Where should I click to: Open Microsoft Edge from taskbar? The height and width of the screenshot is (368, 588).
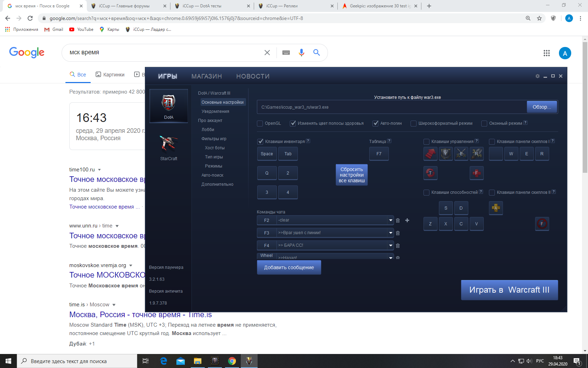click(163, 361)
